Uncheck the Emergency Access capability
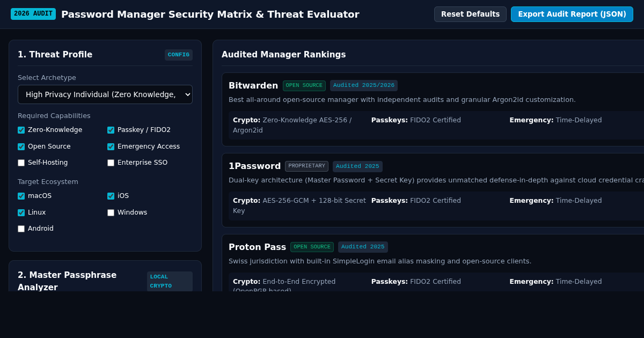 (x=111, y=146)
